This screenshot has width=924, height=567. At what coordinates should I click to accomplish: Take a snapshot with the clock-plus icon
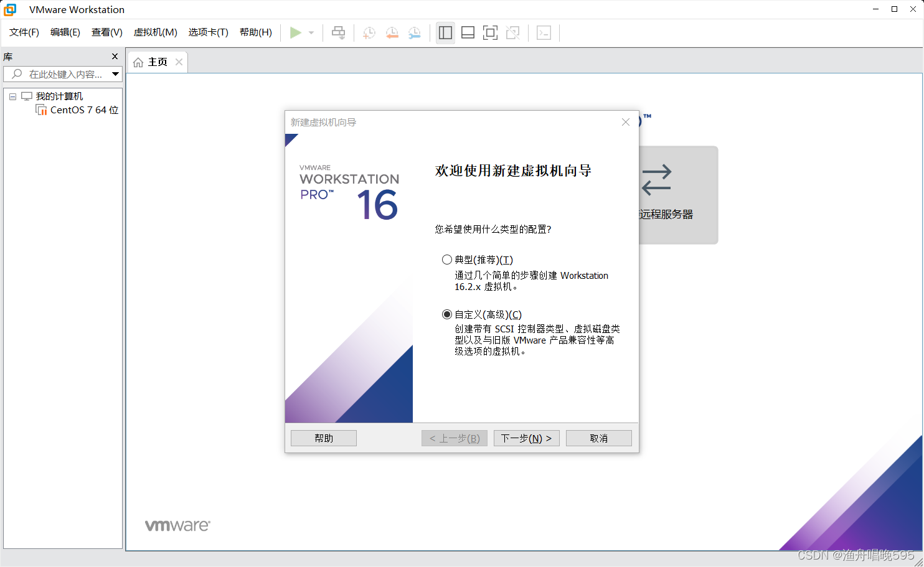tap(369, 33)
